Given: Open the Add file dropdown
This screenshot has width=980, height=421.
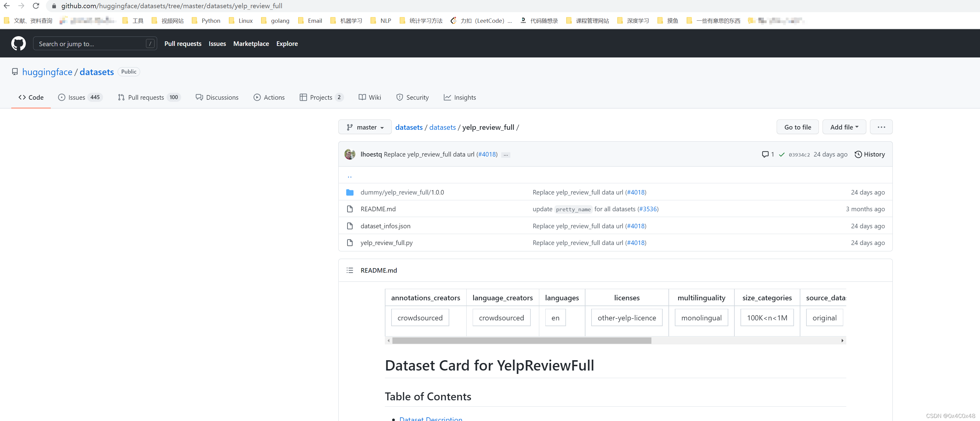Looking at the screenshot, I should click(x=844, y=127).
